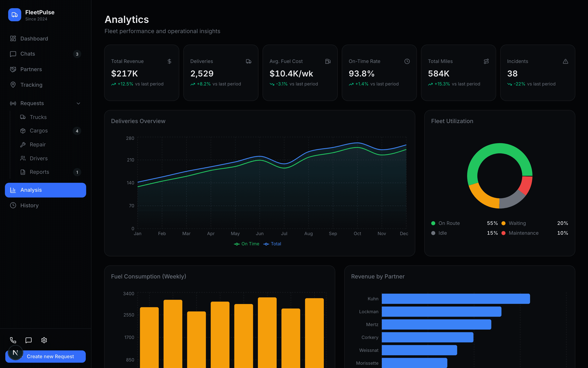Click the Repair wrench icon
The width and height of the screenshot is (588, 368).
23,145
